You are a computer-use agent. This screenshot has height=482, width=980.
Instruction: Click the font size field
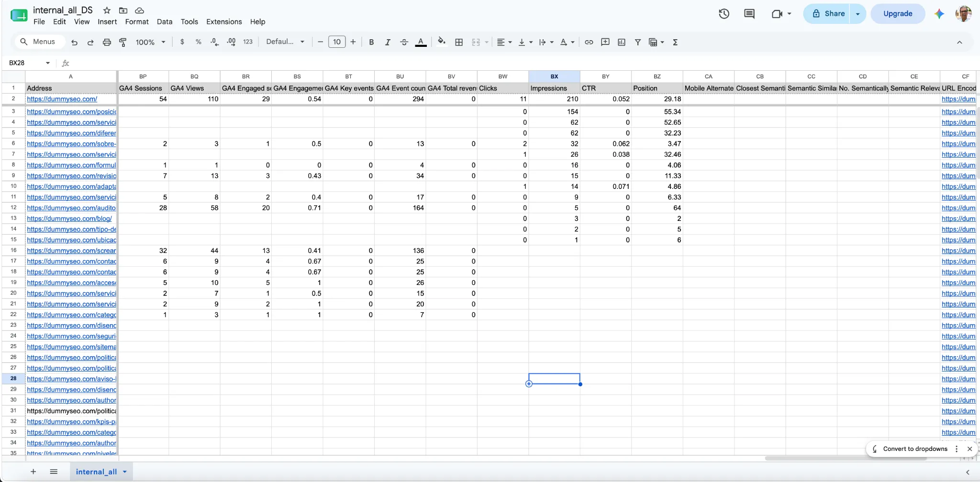point(337,42)
